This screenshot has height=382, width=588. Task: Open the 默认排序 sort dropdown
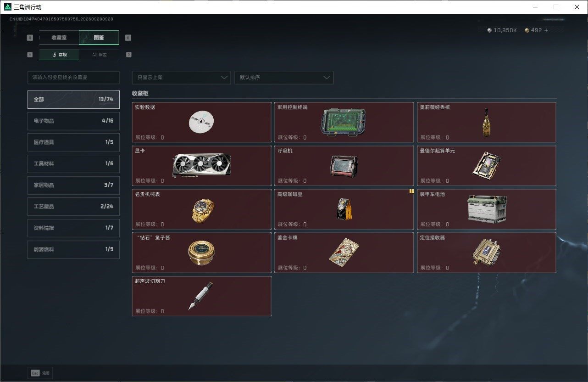pyautogui.click(x=284, y=78)
